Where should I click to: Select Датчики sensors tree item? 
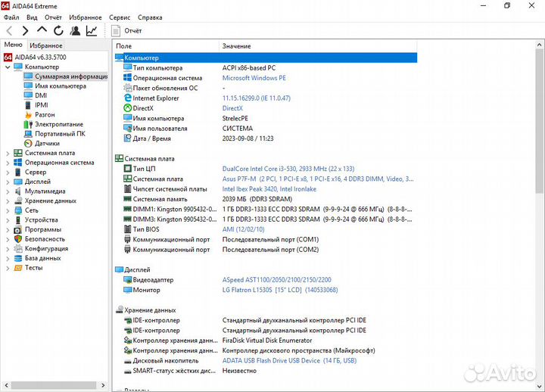(47, 143)
